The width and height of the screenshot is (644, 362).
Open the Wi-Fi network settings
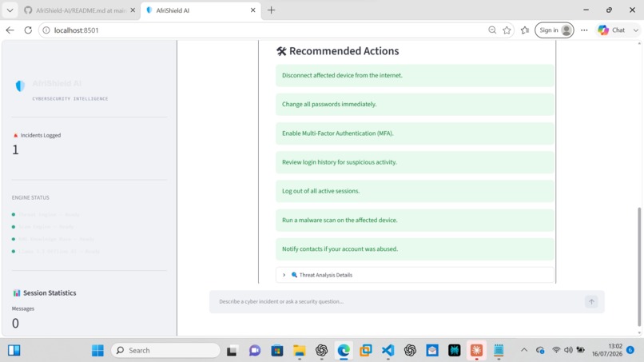point(556,350)
